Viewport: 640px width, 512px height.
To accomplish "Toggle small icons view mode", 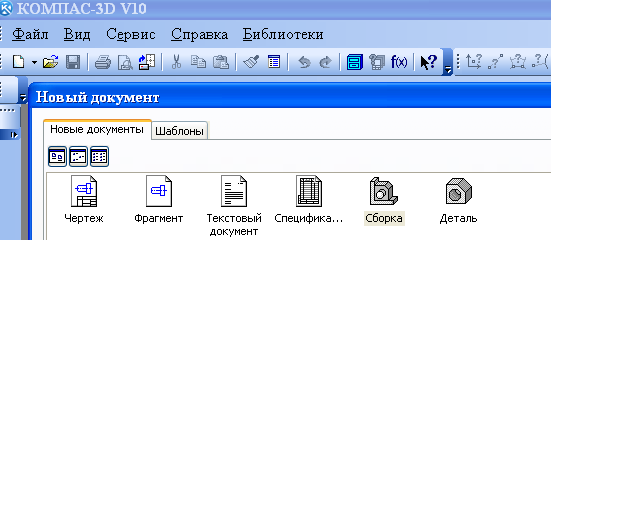I will [78, 156].
